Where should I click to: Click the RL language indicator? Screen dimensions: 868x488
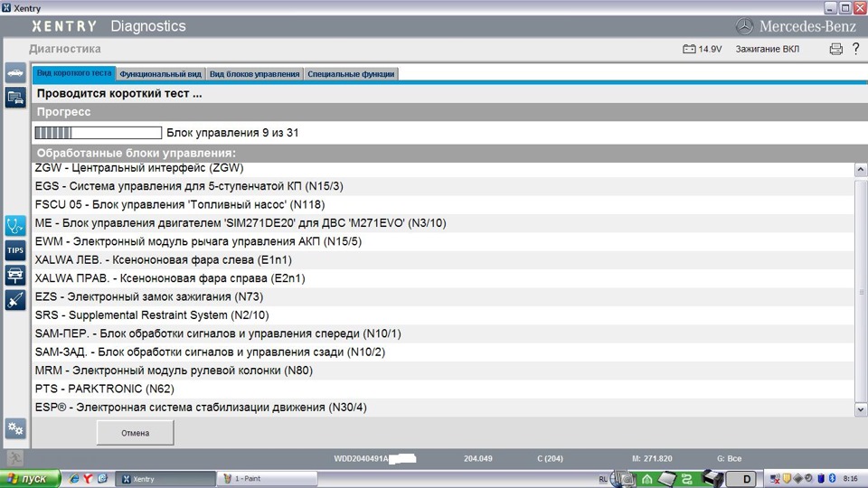coord(603,479)
